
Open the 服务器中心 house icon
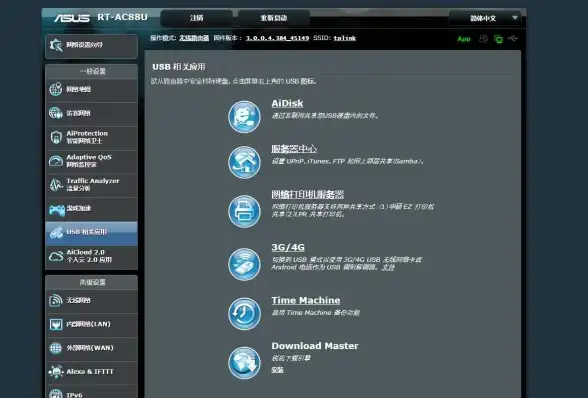click(244, 162)
